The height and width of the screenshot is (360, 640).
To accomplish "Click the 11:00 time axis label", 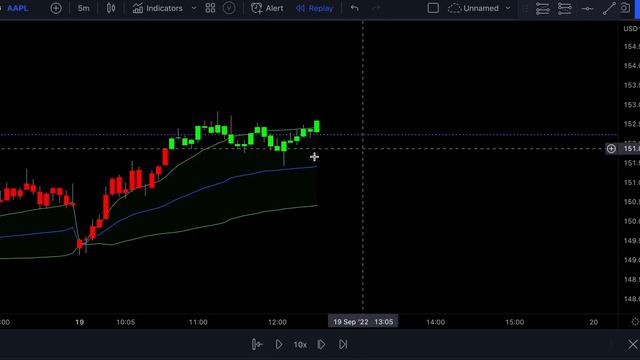I will tap(198, 322).
